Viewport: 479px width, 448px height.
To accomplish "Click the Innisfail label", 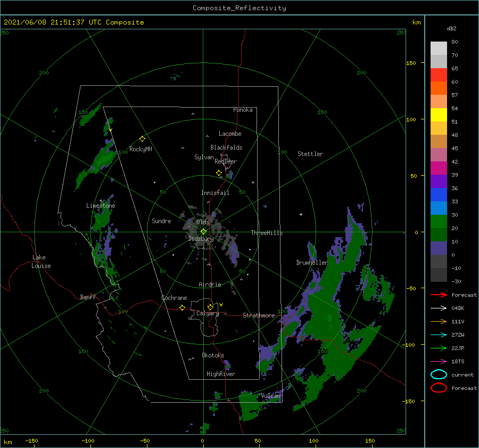I will point(215,193).
